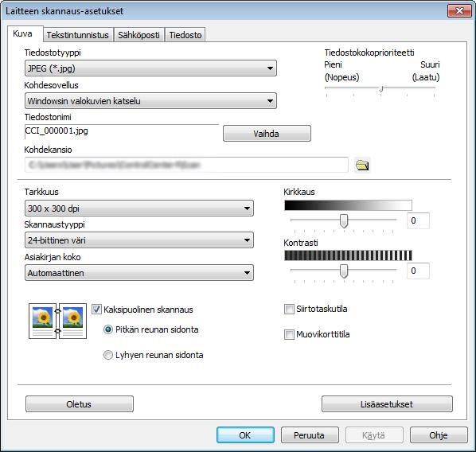Click the Kirkkaus brightness slider handle
Viewport: 476px width, 452px height.
click(x=344, y=220)
